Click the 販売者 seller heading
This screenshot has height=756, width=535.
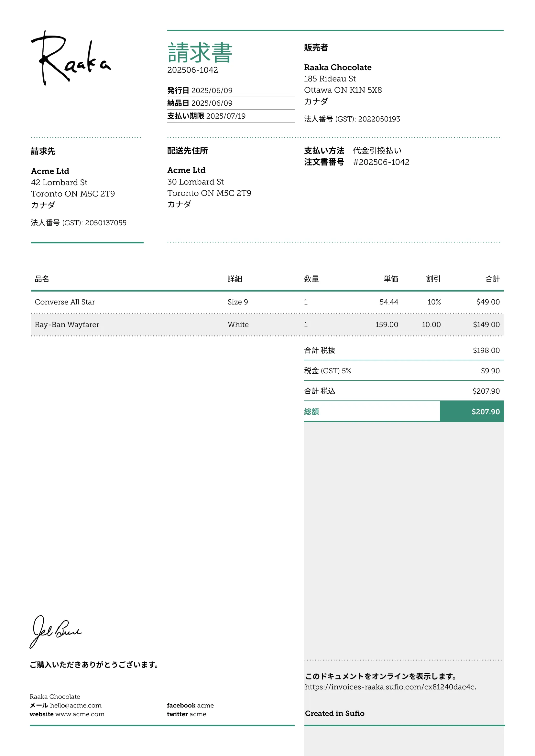pyautogui.click(x=316, y=48)
